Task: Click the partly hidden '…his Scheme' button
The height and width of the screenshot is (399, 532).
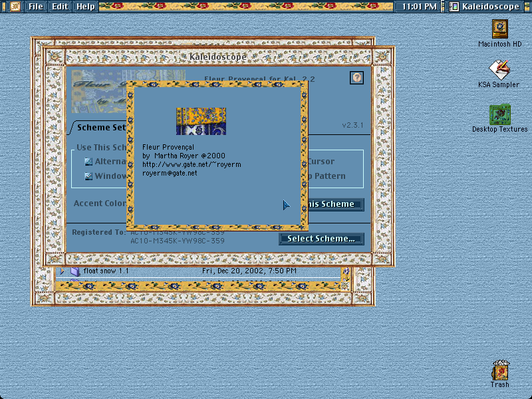Action: [x=336, y=204]
